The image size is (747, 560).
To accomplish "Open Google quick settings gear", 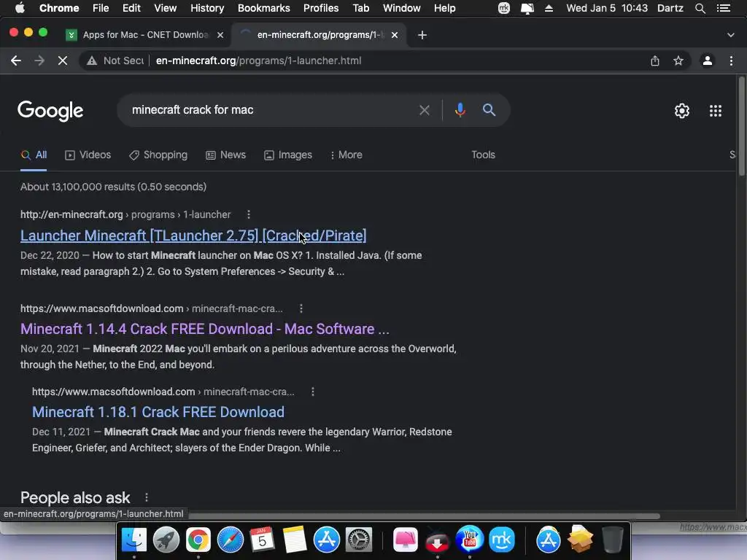I will (x=682, y=111).
